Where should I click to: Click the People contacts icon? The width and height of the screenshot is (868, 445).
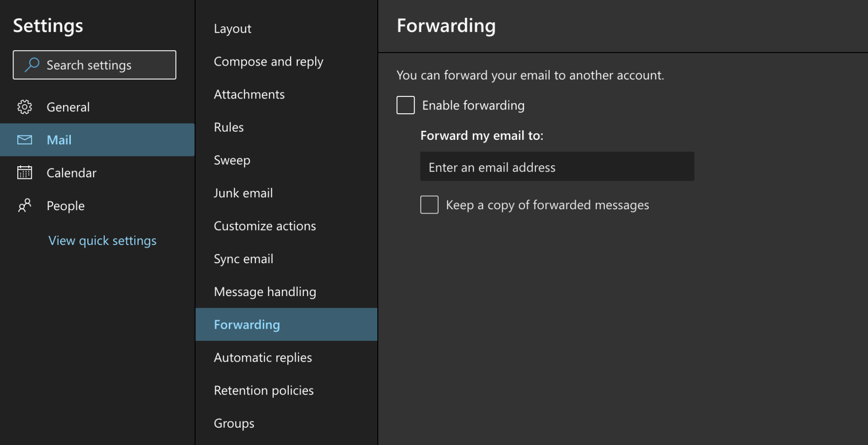click(x=25, y=205)
